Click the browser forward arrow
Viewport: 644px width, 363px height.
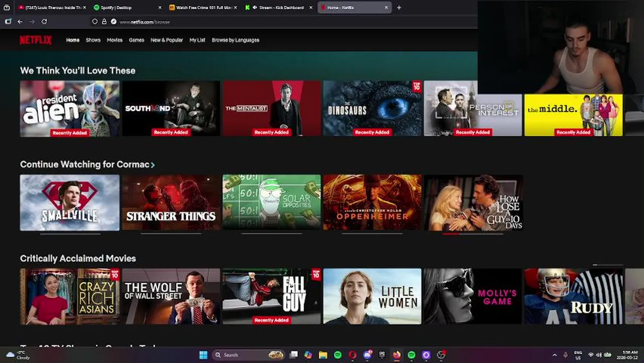[32, 22]
